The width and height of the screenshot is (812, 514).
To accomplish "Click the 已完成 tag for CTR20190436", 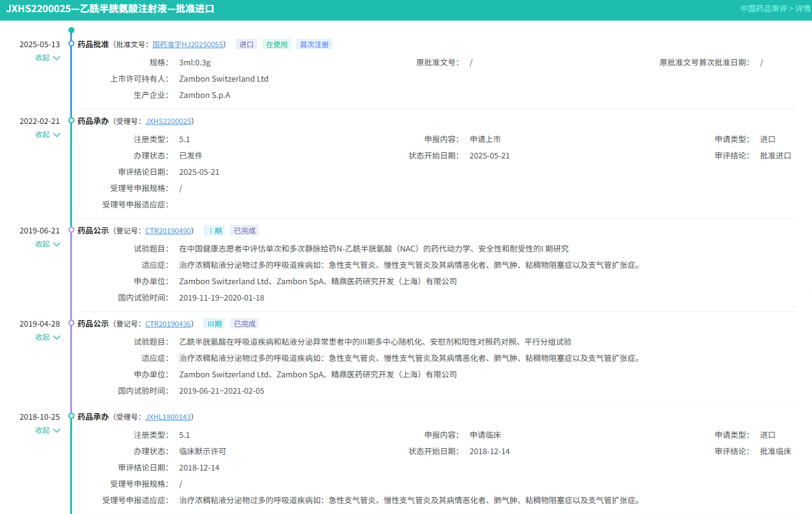I will pyautogui.click(x=244, y=324).
